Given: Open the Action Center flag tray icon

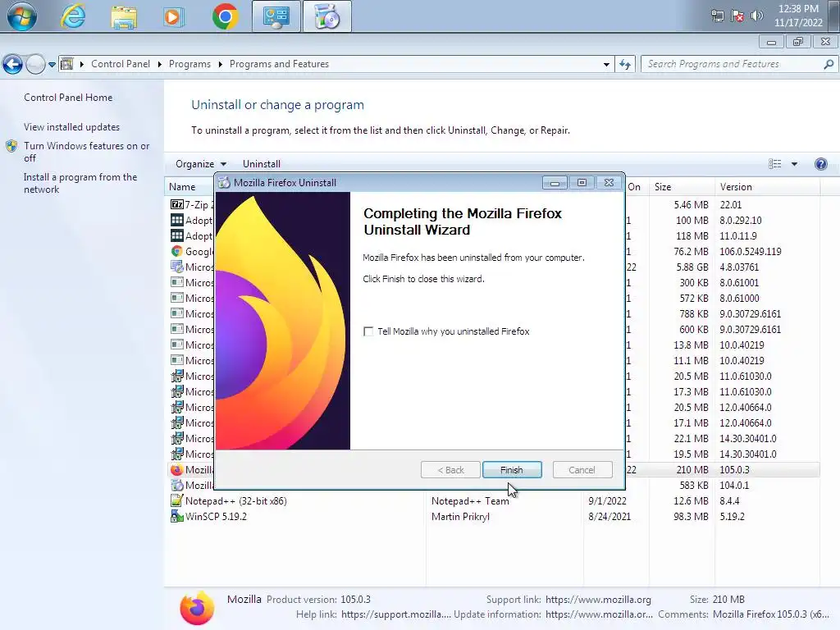Looking at the screenshot, I should (x=737, y=16).
